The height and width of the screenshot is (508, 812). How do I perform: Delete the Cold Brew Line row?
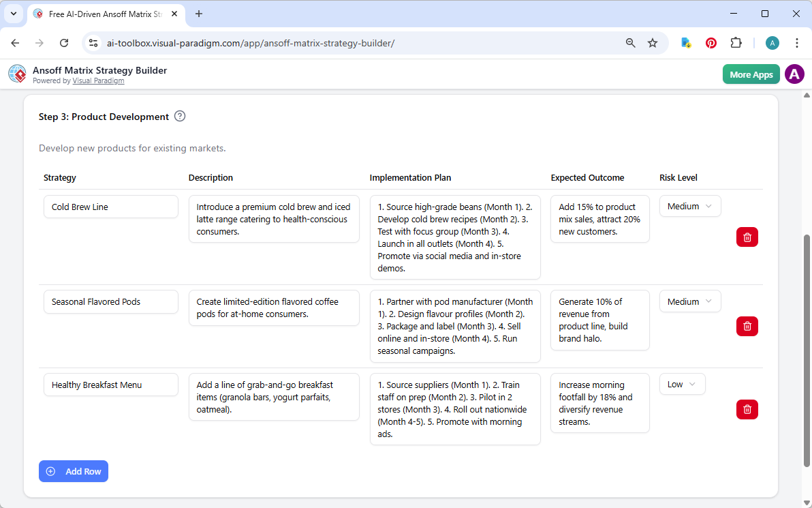pos(747,237)
